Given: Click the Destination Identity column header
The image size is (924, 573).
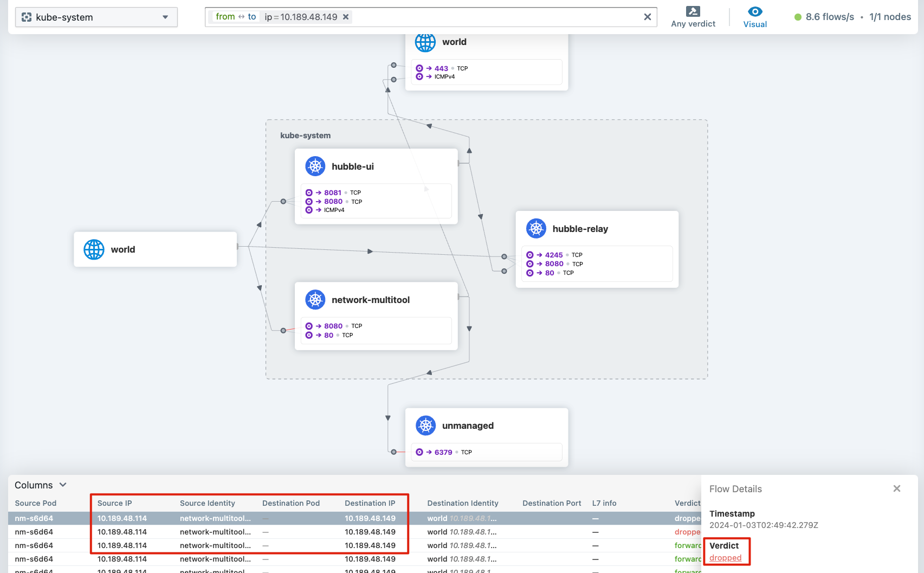Looking at the screenshot, I should [463, 503].
